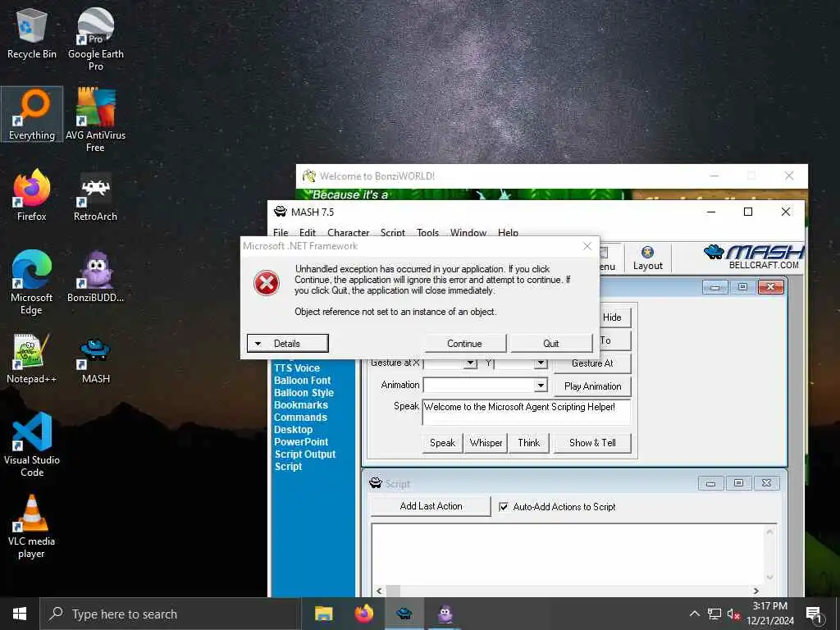
Task: Click the muted volume tray icon
Action: coord(734,614)
